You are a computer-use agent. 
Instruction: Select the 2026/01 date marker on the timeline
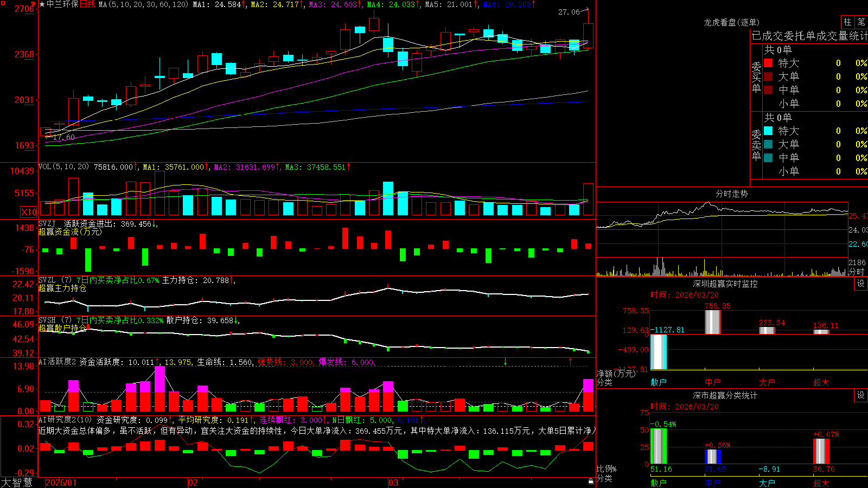pyautogui.click(x=61, y=483)
